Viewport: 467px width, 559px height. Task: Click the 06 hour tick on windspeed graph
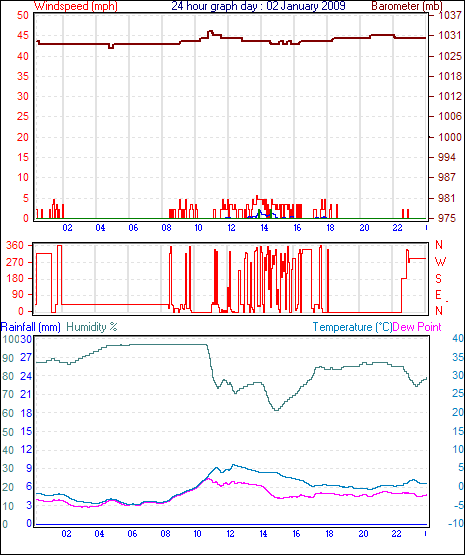(x=133, y=228)
